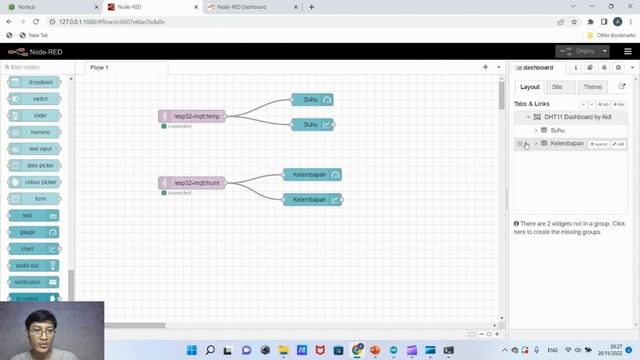This screenshot has width=640, height=360.
Task: Select the numeric node in palette
Action: tap(34, 132)
